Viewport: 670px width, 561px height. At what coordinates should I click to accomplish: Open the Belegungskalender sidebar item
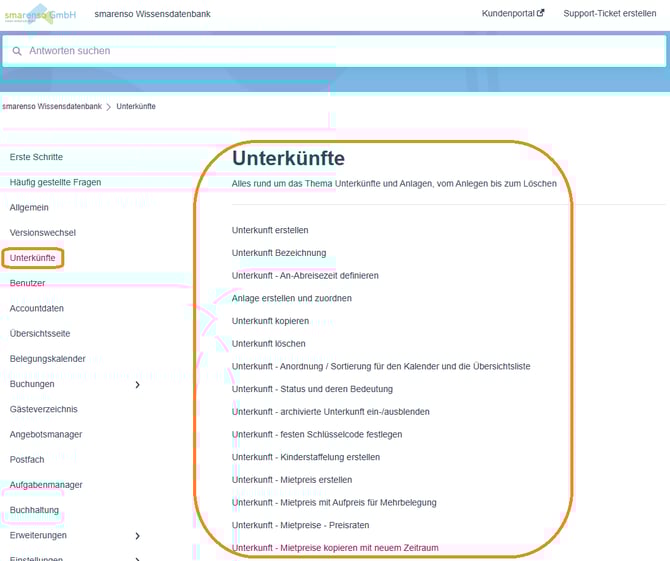47,359
